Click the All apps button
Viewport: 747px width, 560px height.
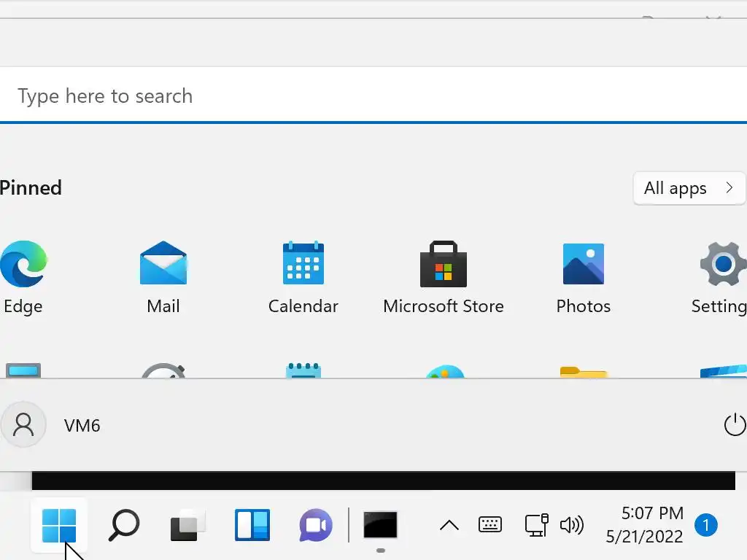click(x=689, y=188)
